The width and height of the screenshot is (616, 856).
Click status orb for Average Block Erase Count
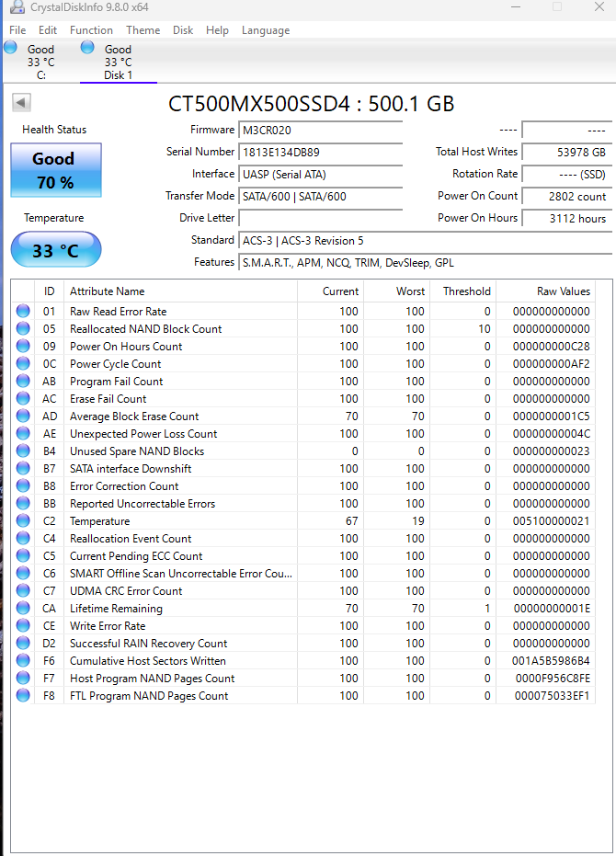tap(23, 416)
